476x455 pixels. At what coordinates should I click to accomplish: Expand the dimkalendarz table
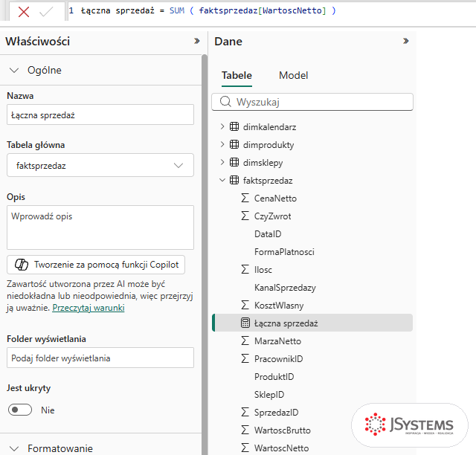pos(222,126)
